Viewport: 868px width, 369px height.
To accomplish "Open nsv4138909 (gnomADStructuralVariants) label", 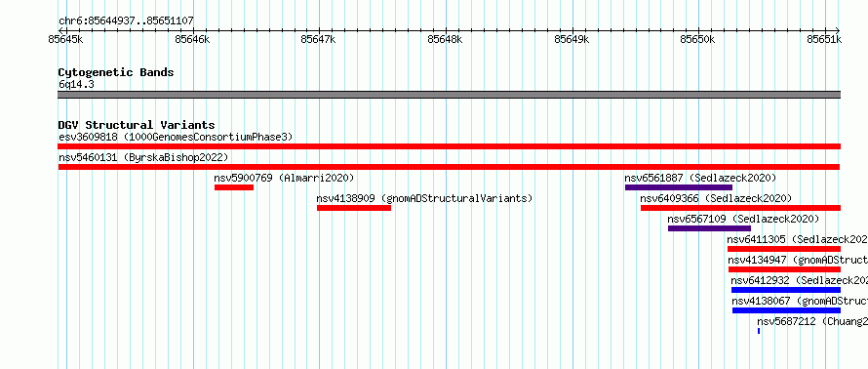I will point(424,198).
